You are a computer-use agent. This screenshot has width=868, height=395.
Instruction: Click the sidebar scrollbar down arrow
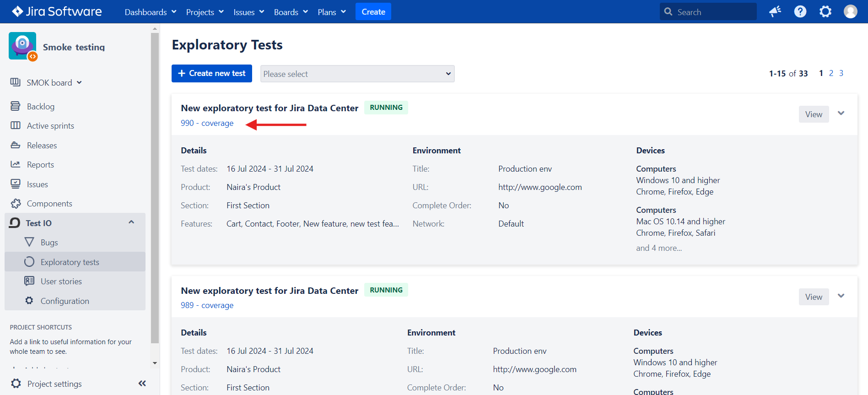[155, 363]
